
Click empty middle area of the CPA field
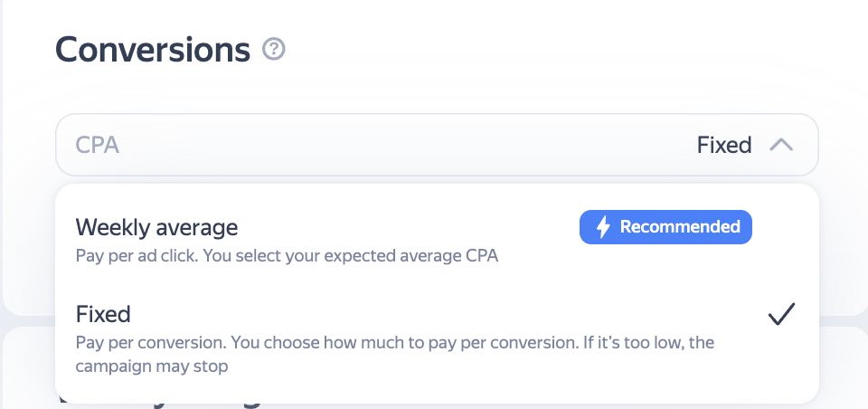tap(407, 145)
